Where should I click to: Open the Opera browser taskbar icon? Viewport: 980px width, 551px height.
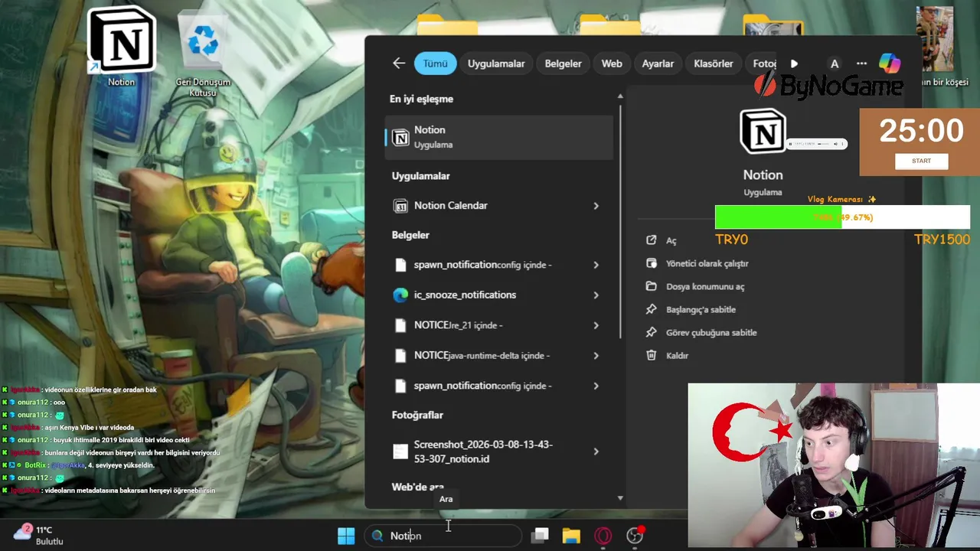[603, 536]
